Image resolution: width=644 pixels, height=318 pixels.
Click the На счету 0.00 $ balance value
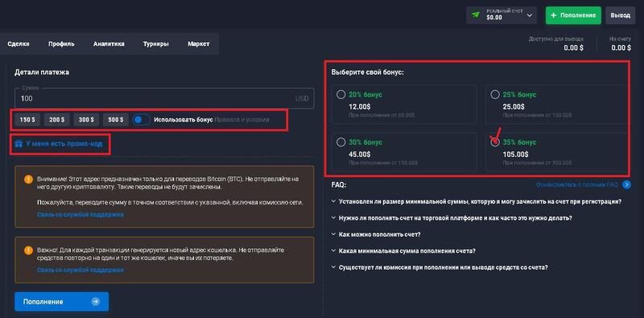(x=621, y=47)
